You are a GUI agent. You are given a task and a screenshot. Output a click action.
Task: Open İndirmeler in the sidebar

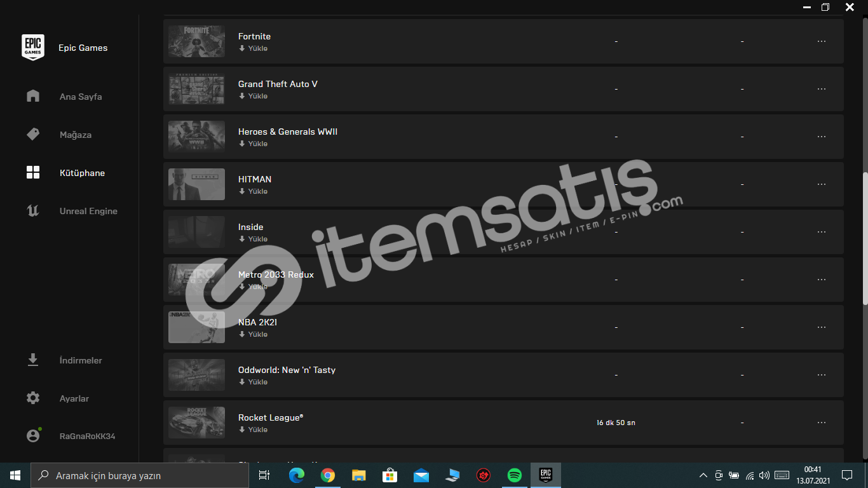click(81, 360)
